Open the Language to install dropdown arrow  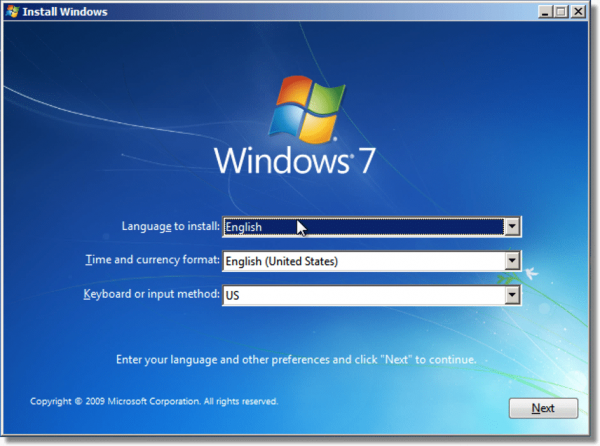click(512, 227)
